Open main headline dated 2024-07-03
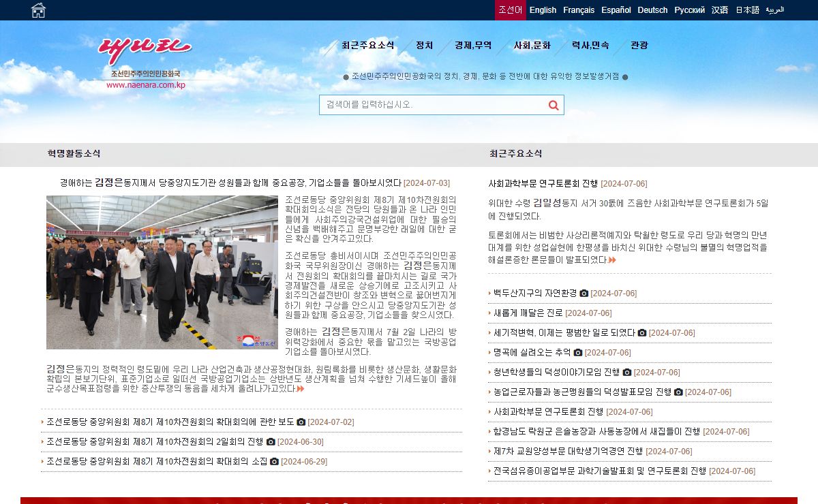The image size is (818, 504). [230, 183]
